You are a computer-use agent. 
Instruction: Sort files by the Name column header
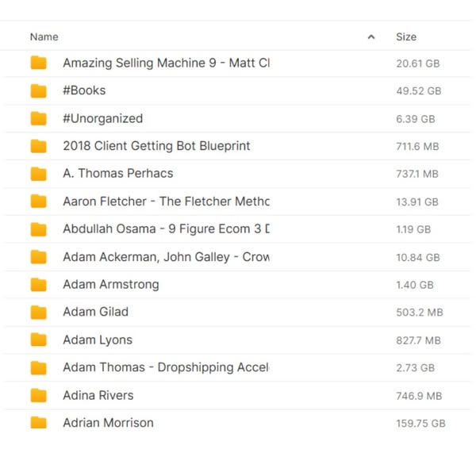(44, 37)
